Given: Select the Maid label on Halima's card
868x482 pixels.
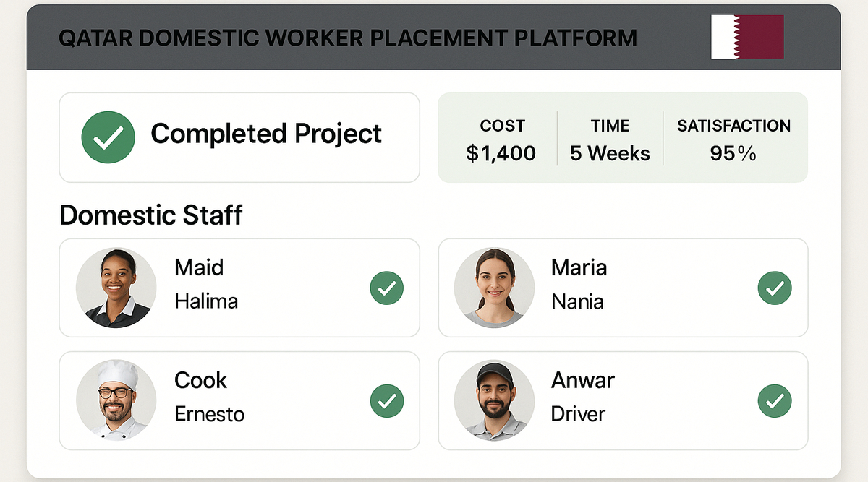Looking at the screenshot, I should pyautogui.click(x=199, y=267).
